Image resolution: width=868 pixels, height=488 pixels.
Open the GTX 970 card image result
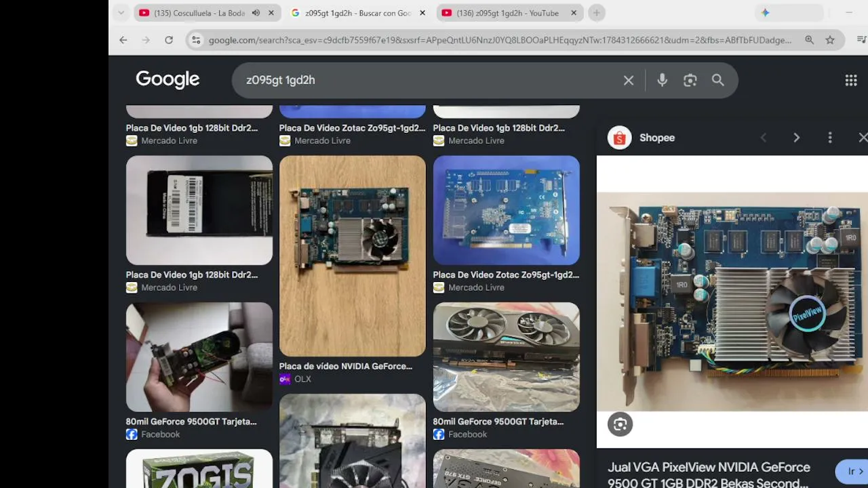point(507,468)
